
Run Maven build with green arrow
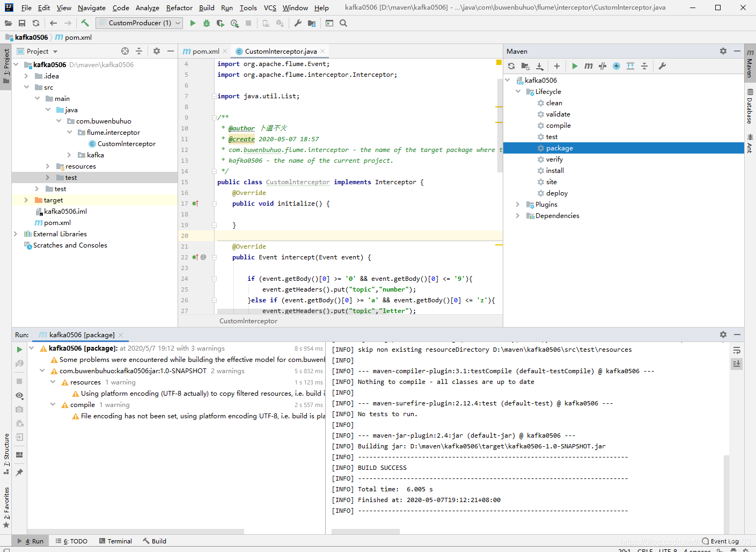click(x=575, y=66)
